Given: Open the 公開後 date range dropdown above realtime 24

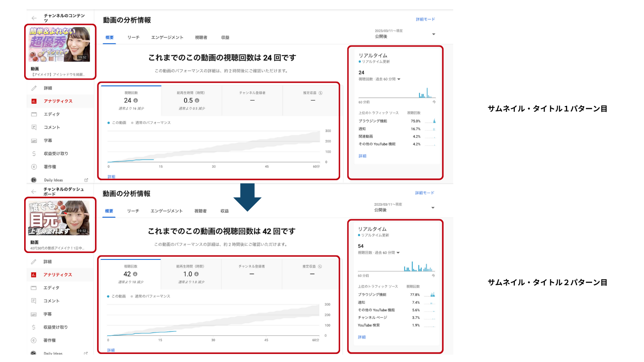Looking at the screenshot, I should pyautogui.click(x=433, y=34).
